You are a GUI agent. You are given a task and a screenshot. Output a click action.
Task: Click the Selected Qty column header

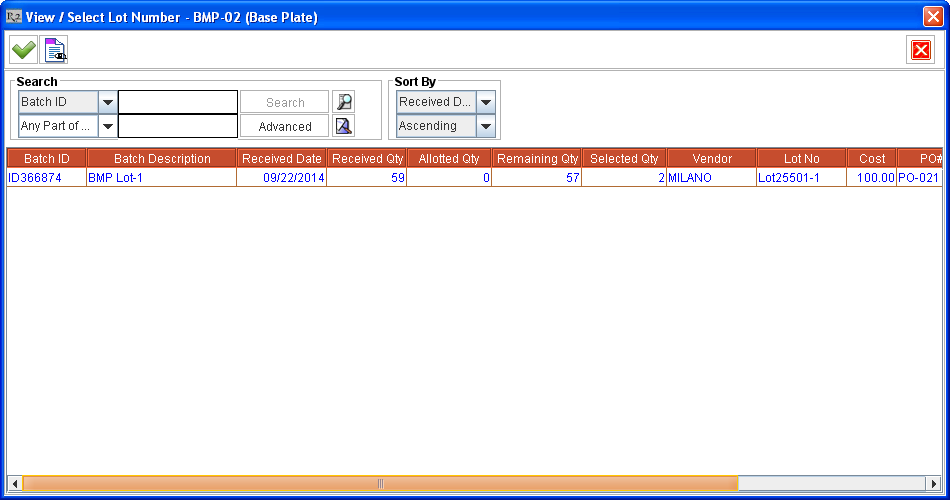(x=624, y=159)
